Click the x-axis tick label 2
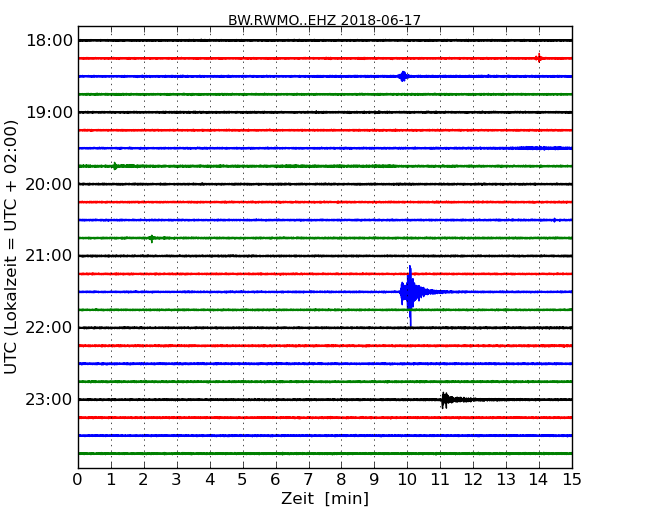Viewport: 650px width, 520px height. tap(143, 480)
